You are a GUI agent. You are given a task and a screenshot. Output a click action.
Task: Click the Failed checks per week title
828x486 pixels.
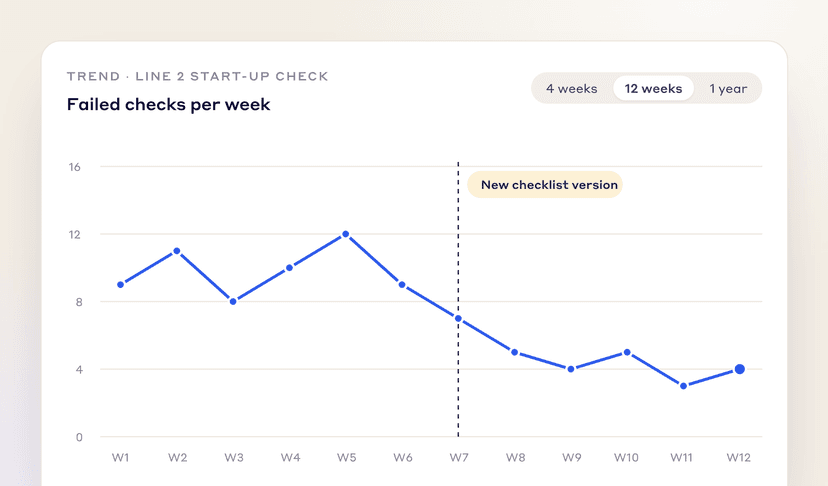[x=168, y=105]
